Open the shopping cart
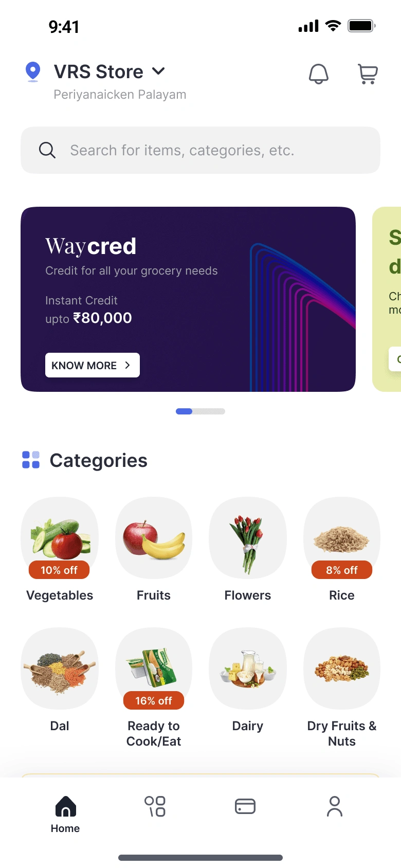Screen dimensions: 401x868 [x=368, y=74]
